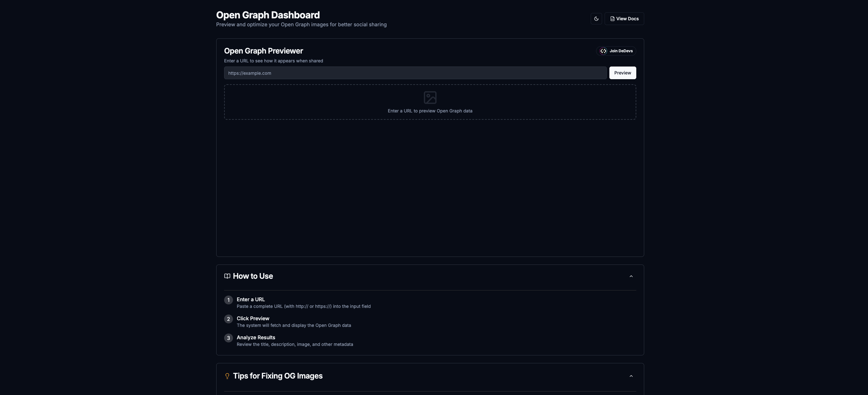
Task: Open the View Docs button
Action: tap(624, 19)
